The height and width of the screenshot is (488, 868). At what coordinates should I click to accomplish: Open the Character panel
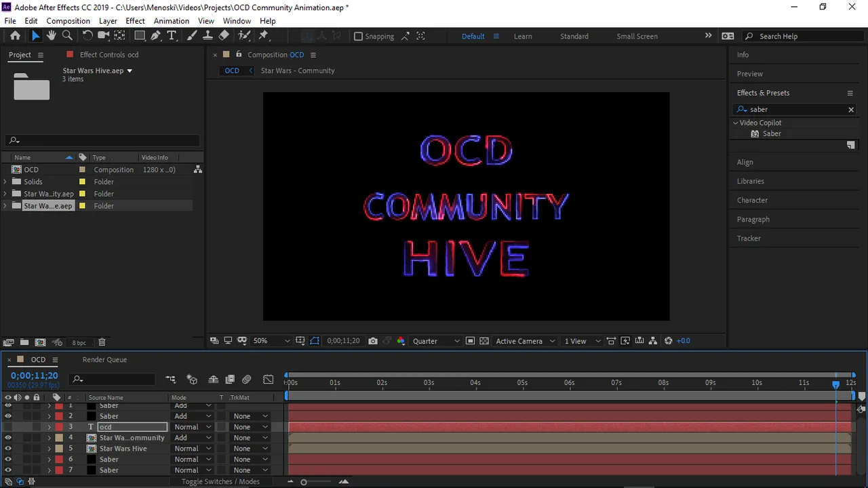click(x=752, y=201)
